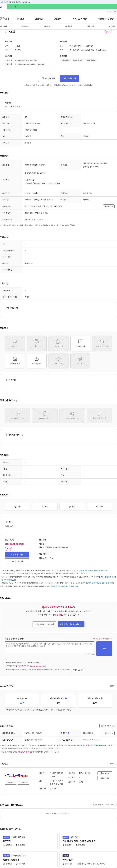The image size is (117, 868).
Task: Click the 자녀 학자금 지원 icon tile
Action: [102, 343]
